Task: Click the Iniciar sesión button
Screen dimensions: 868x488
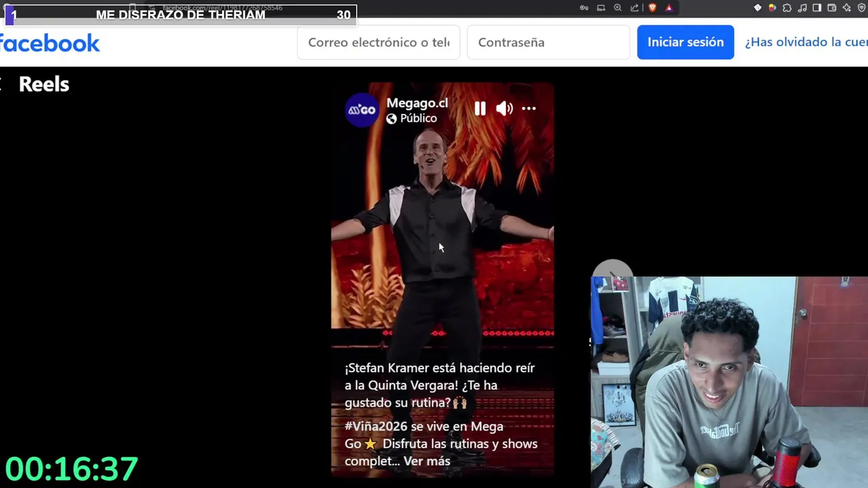Action: tap(686, 42)
